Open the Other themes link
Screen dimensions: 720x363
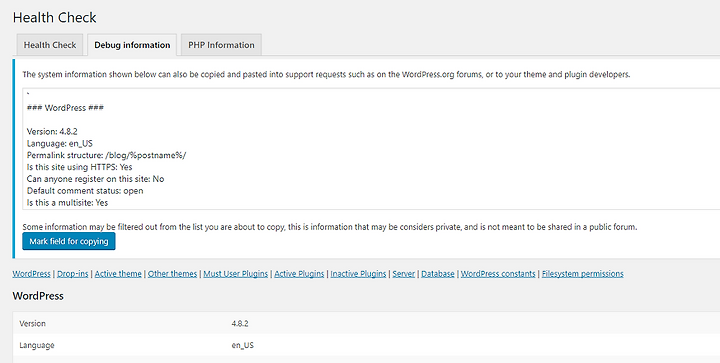(x=172, y=274)
